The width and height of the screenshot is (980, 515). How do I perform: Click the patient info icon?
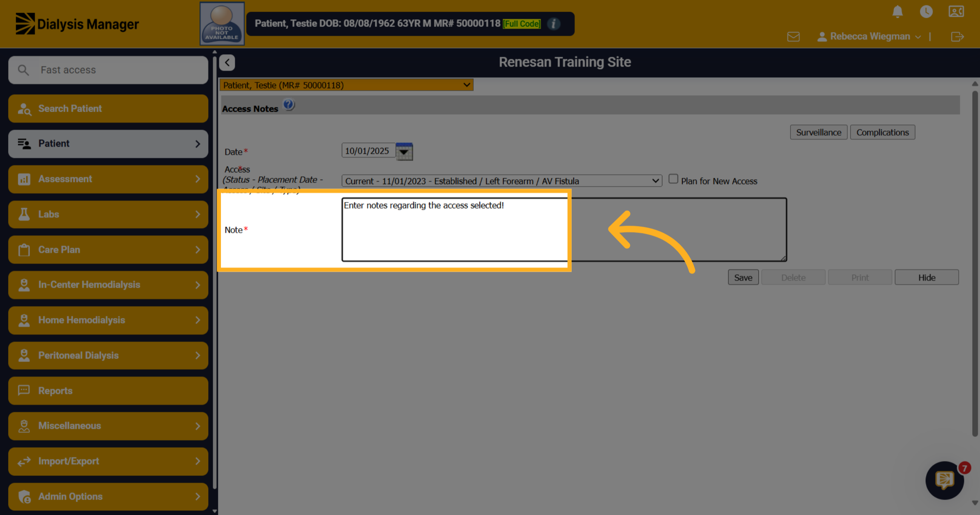[x=554, y=24]
